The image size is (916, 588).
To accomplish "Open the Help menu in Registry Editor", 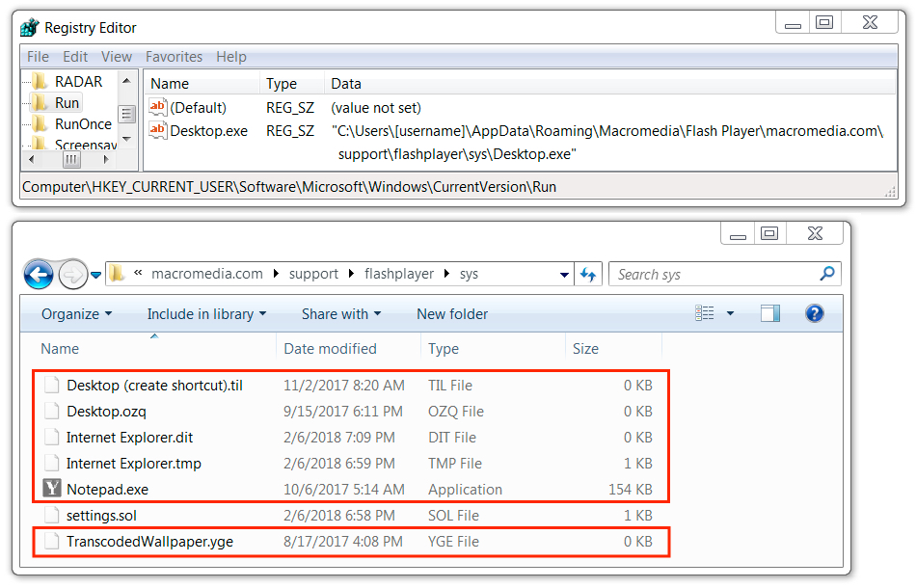I will (x=231, y=57).
